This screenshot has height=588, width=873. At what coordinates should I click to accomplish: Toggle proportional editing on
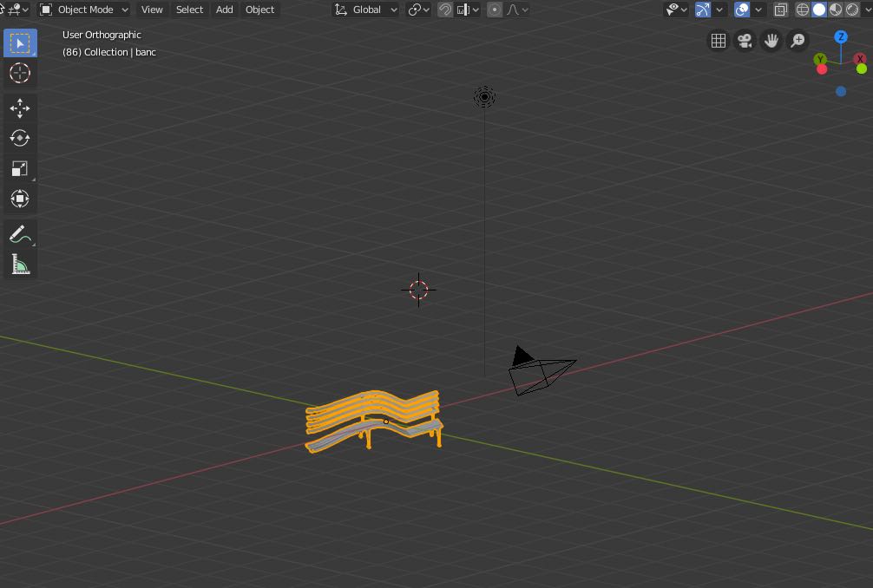click(x=495, y=10)
